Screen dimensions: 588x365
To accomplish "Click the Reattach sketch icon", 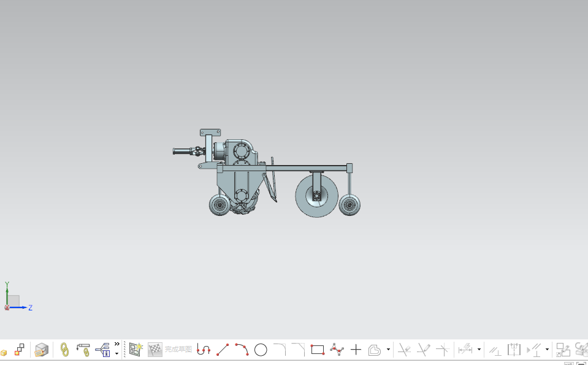I will click(563, 350).
